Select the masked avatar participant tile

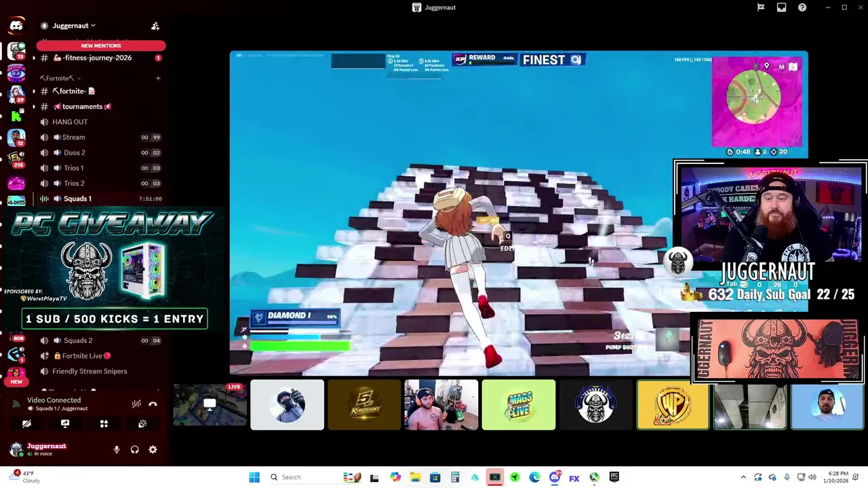(288, 405)
